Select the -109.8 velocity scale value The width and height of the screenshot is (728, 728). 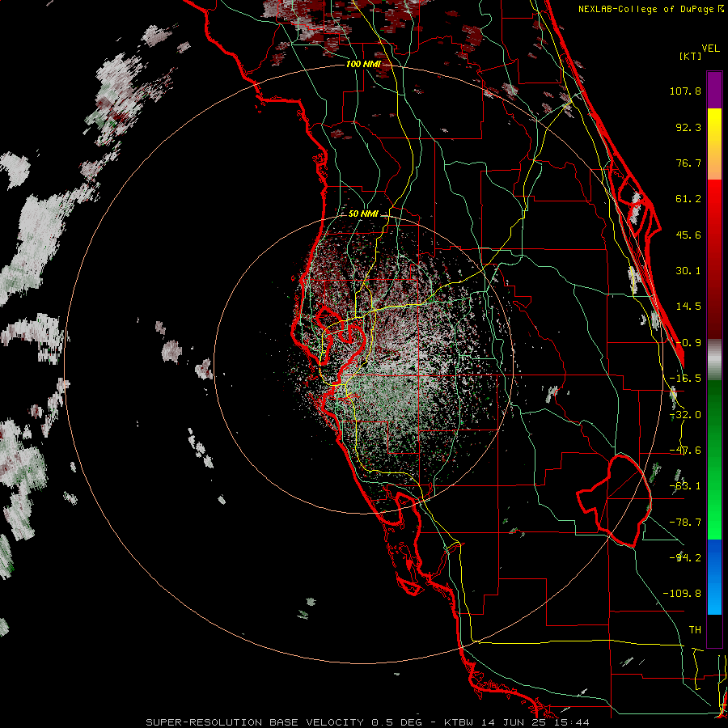pyautogui.click(x=682, y=594)
